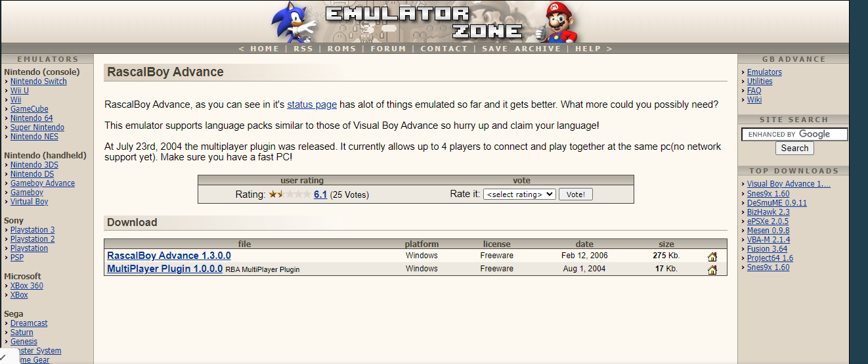Open the Nintendo DS emulators link

pos(32,174)
